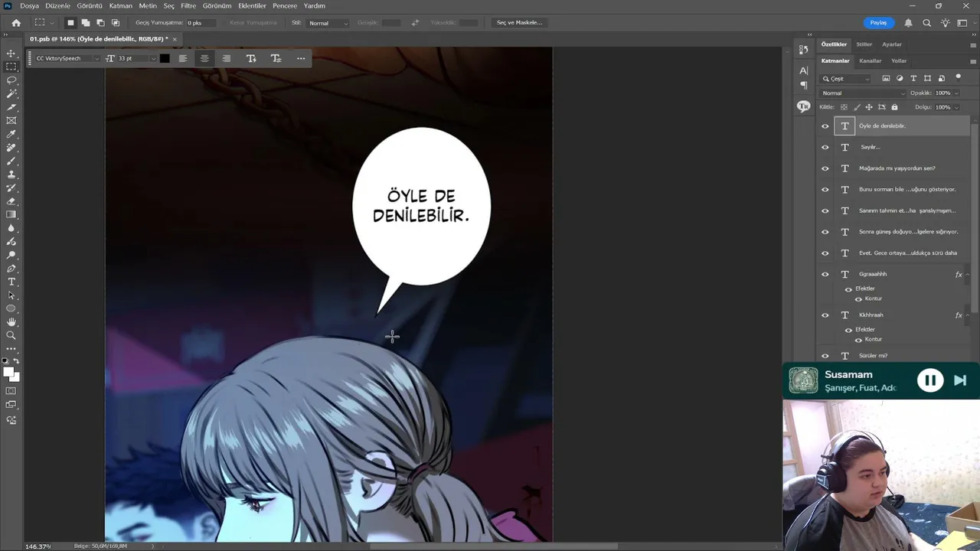Open the Pencere menu
This screenshot has height=551, width=980.
pyautogui.click(x=285, y=5)
